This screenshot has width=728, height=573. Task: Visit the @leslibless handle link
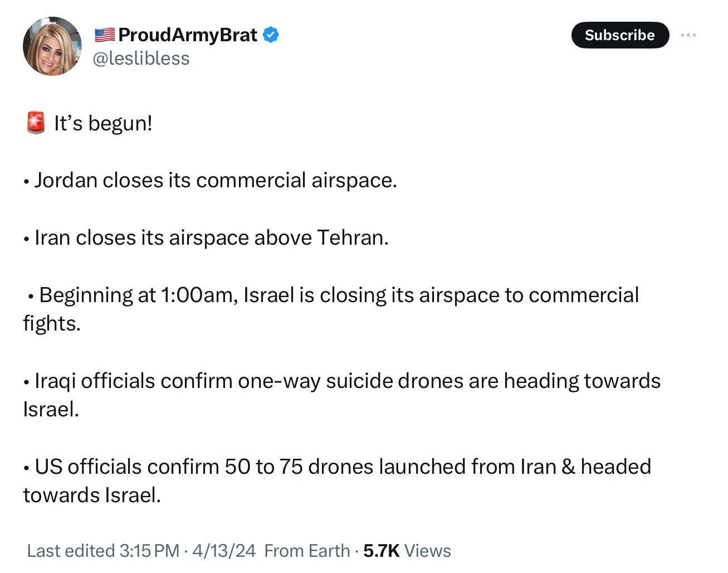click(x=141, y=59)
